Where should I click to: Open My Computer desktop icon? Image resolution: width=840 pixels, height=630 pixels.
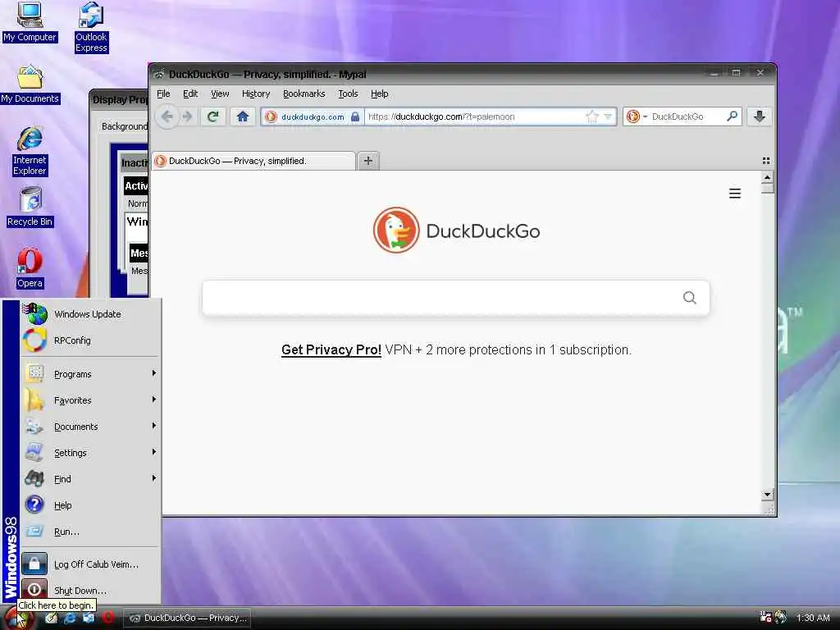pyautogui.click(x=30, y=22)
